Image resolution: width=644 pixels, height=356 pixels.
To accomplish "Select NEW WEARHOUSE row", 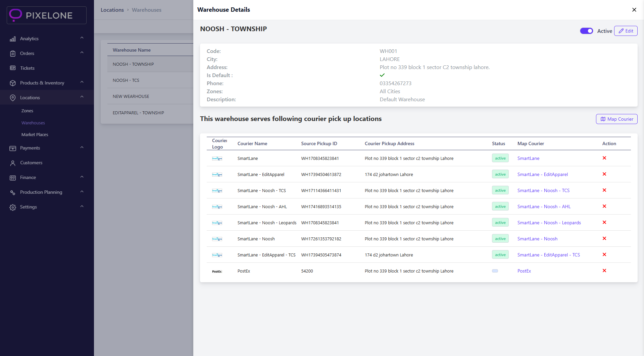I will [150, 96].
